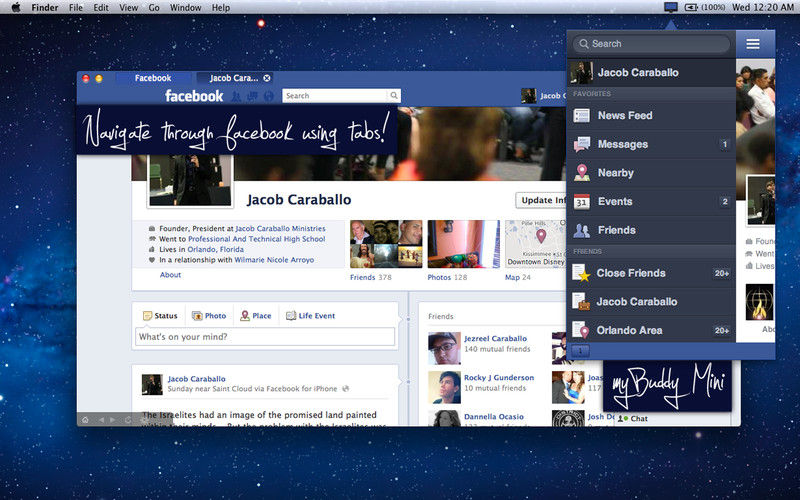Open the Map 24 thumbnail
The image size is (800, 500).
pyautogui.click(x=535, y=244)
